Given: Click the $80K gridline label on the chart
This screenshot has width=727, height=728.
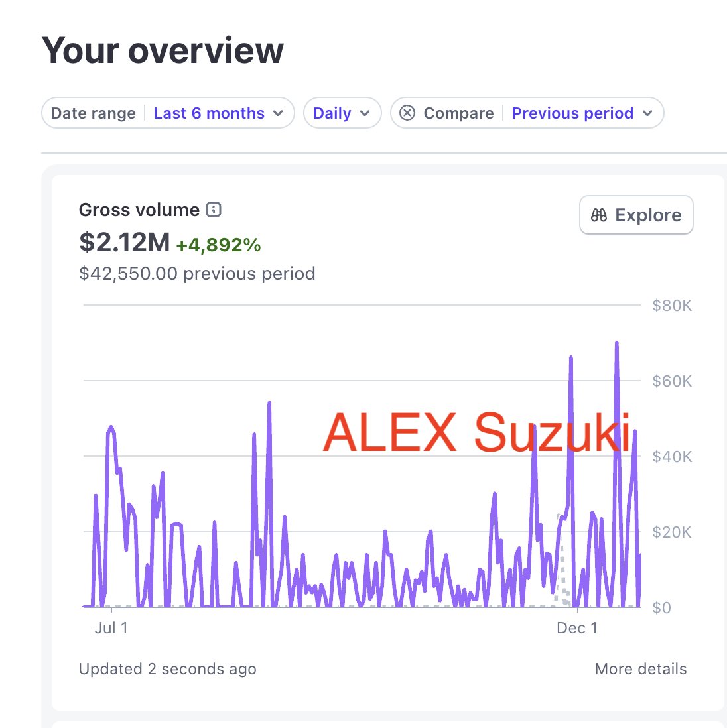Looking at the screenshot, I should 673,306.
